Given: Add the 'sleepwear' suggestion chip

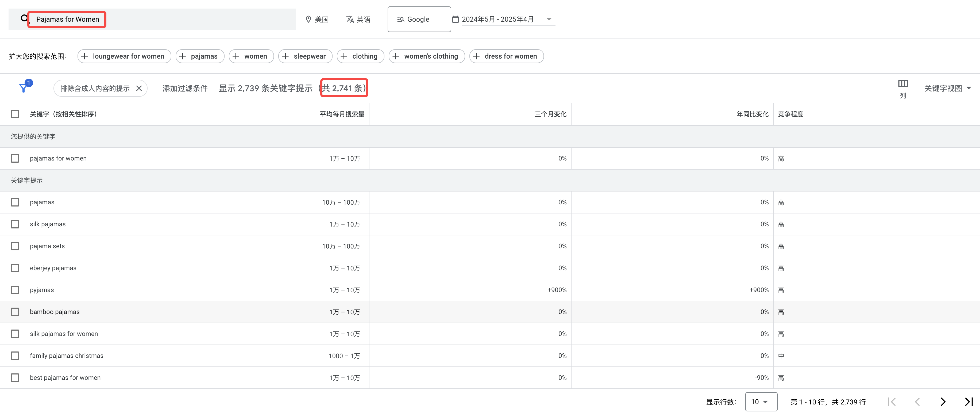Looking at the screenshot, I should pos(305,56).
